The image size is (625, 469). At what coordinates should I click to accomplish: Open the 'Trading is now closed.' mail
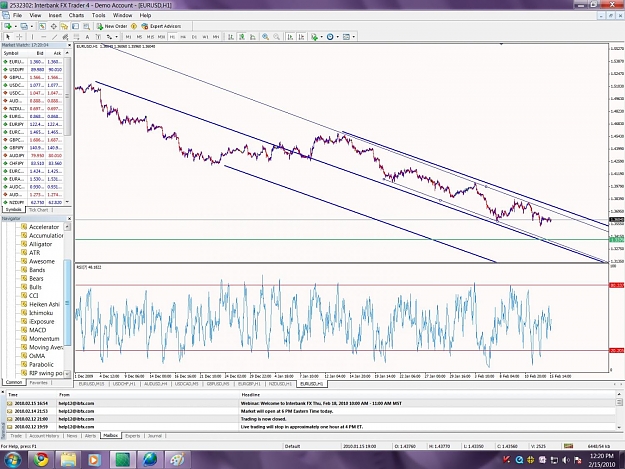[x=261, y=419]
